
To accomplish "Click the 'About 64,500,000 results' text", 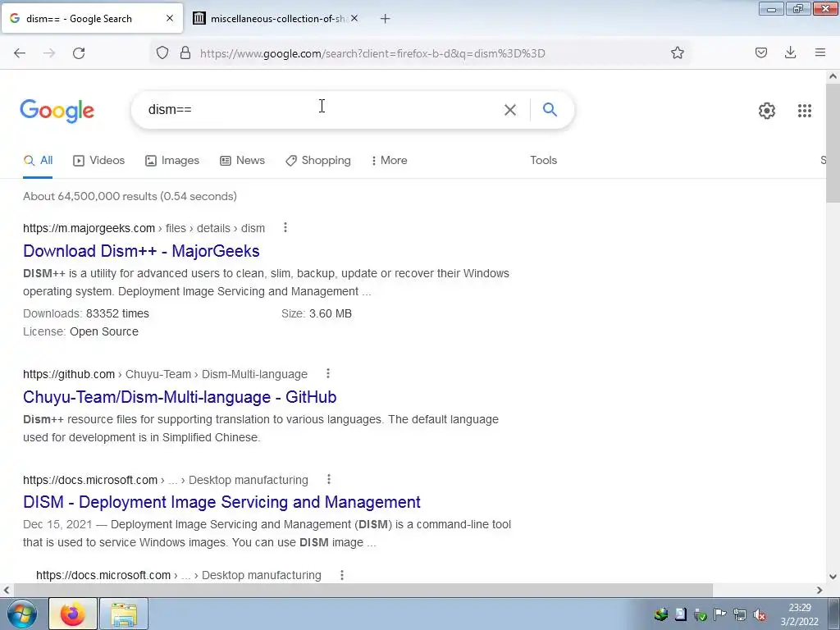I will pyautogui.click(x=130, y=196).
